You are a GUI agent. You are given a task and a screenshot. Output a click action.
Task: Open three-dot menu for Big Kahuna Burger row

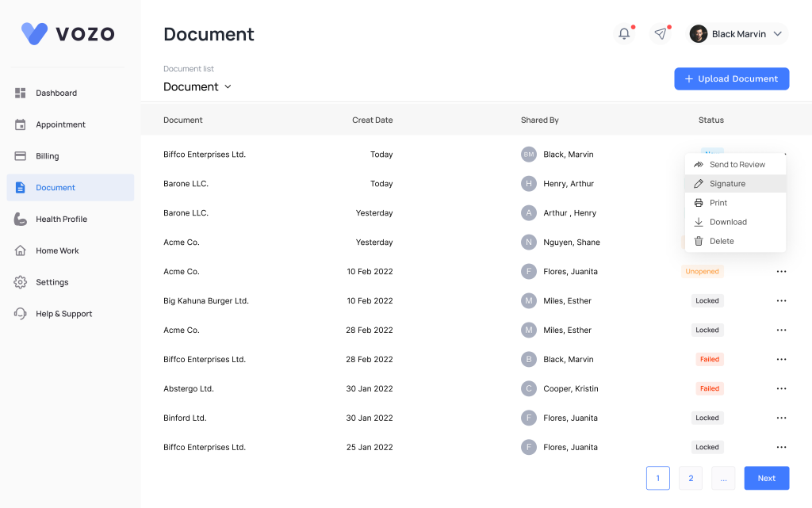(781, 300)
